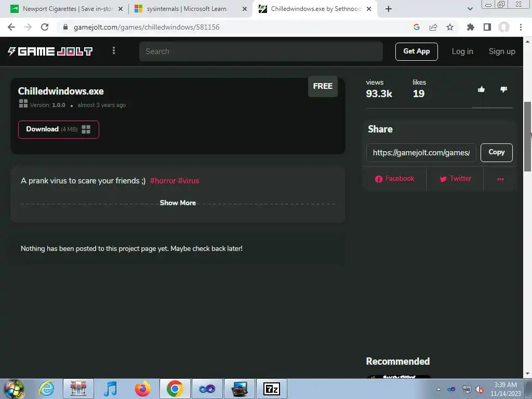The height and width of the screenshot is (399, 532).
Task: Like the game with thumbs up
Action: [x=481, y=89]
